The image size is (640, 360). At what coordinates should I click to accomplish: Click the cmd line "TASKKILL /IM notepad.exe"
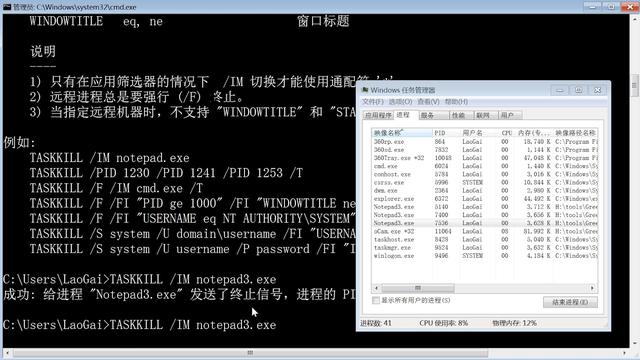pyautogui.click(x=109, y=158)
